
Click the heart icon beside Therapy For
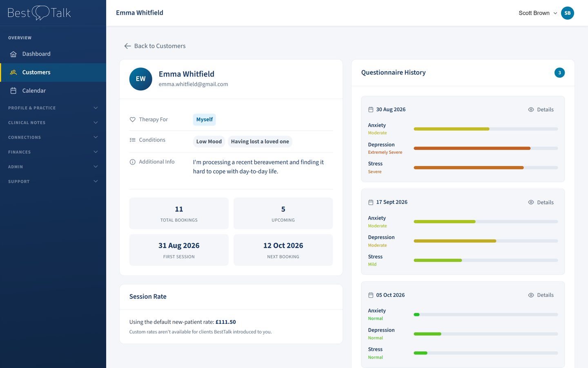click(x=133, y=120)
